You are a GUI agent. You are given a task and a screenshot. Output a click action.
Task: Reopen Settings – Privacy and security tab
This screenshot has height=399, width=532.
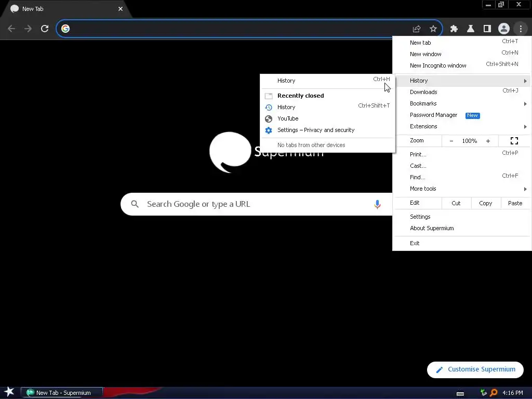pyautogui.click(x=327, y=130)
